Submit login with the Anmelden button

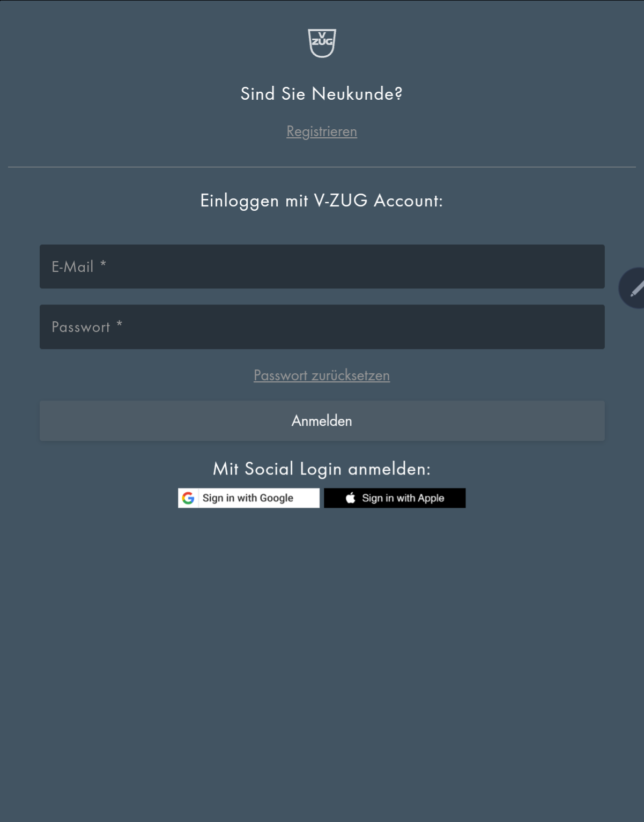click(322, 421)
